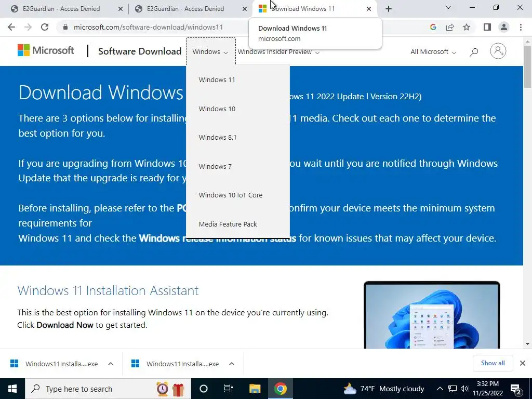
Task: Expand options for second downloaded exe
Action: click(x=232, y=364)
